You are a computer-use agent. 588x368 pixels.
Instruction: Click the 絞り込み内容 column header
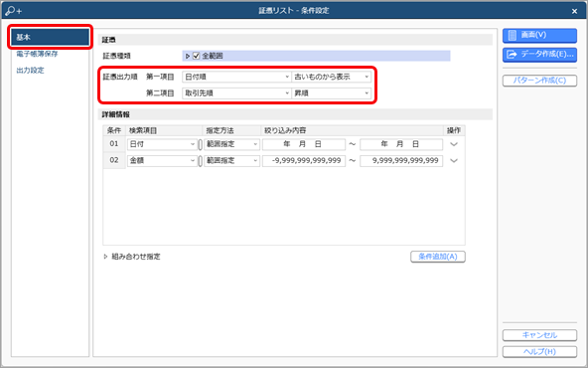353,130
